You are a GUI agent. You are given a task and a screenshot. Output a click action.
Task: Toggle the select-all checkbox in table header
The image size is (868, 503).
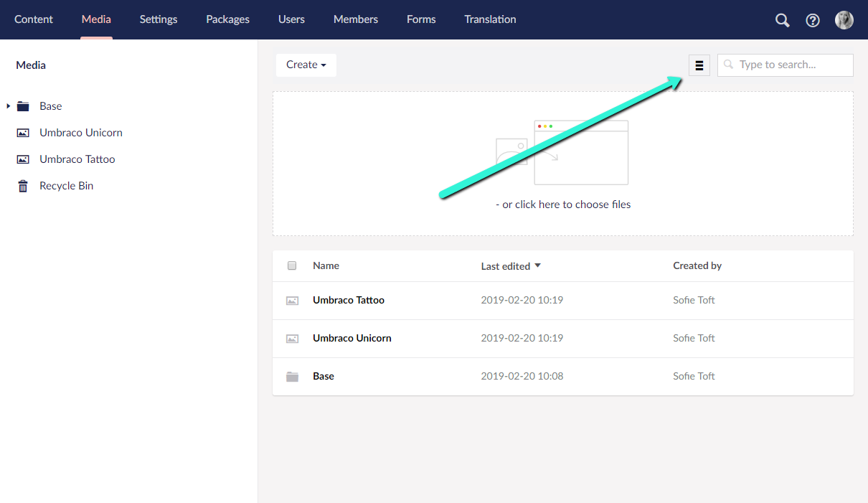coord(292,265)
